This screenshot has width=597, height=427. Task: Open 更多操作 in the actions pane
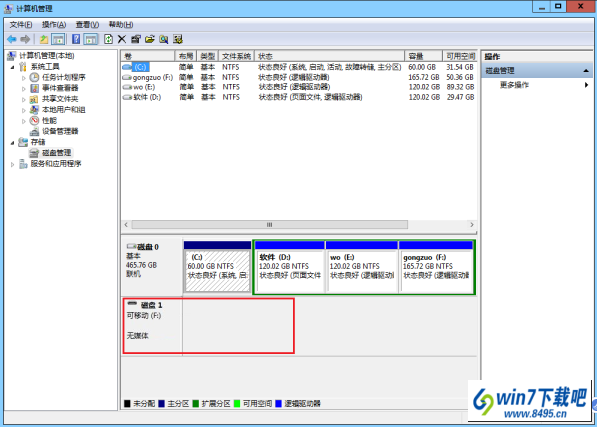(514, 85)
